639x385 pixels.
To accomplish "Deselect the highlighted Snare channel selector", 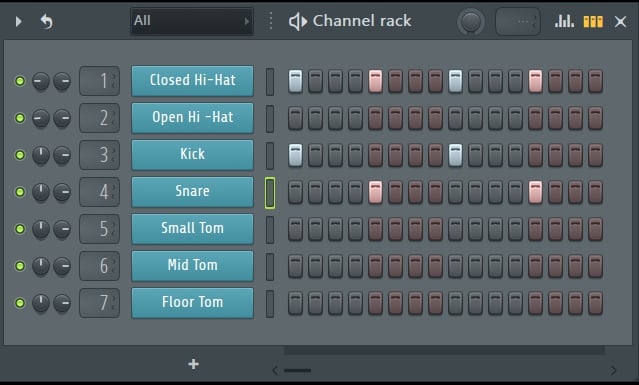I will click(270, 193).
